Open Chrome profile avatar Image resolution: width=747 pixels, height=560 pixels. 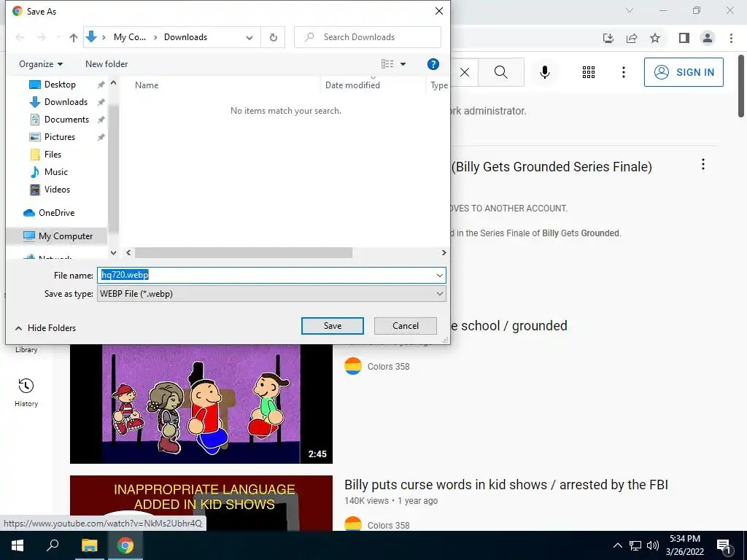708,38
